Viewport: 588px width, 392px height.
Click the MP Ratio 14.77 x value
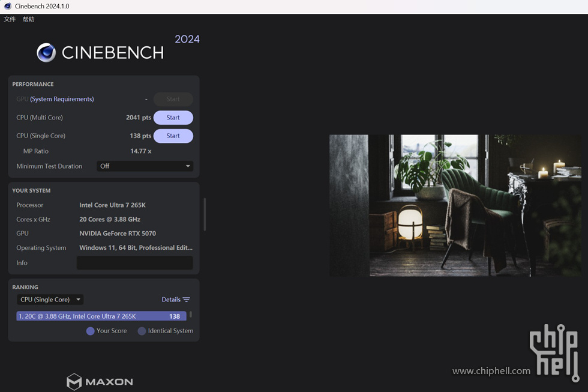pos(140,151)
